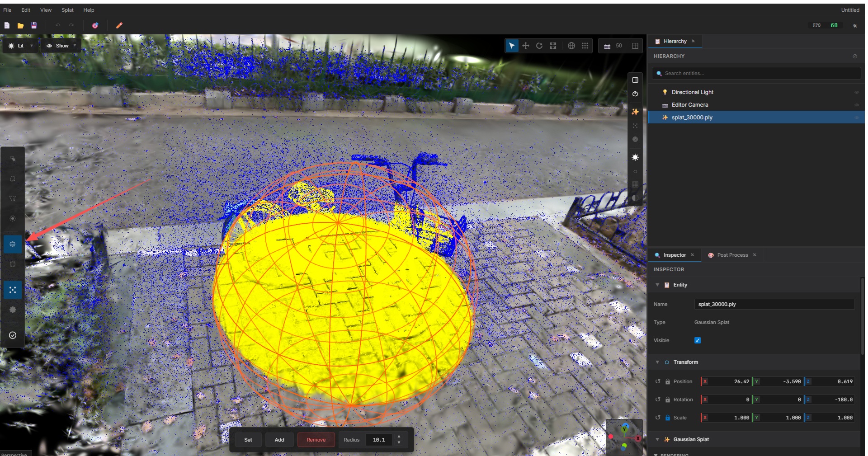The height and width of the screenshot is (456, 868).
Task: Activate the Rotate tool
Action: click(539, 45)
